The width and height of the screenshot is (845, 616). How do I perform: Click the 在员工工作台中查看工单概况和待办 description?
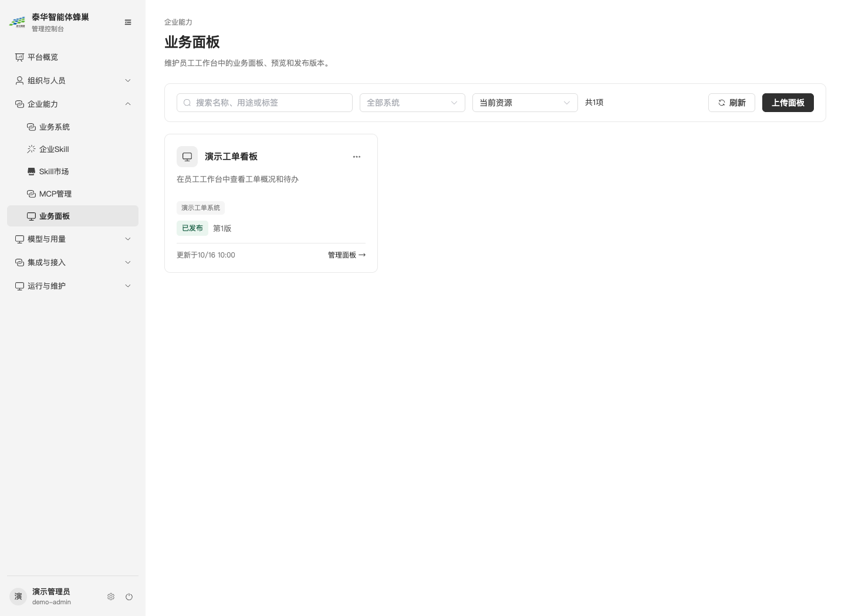[238, 180]
